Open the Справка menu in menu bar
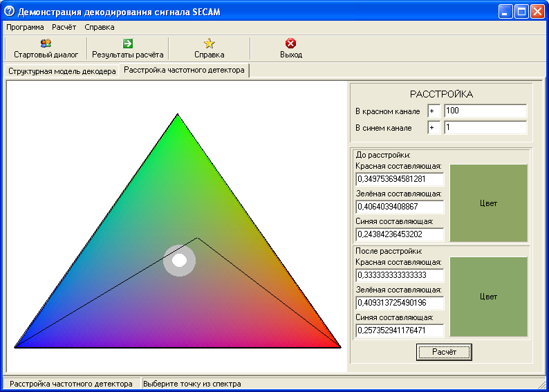Screen dimensions: 549x392 100,27
